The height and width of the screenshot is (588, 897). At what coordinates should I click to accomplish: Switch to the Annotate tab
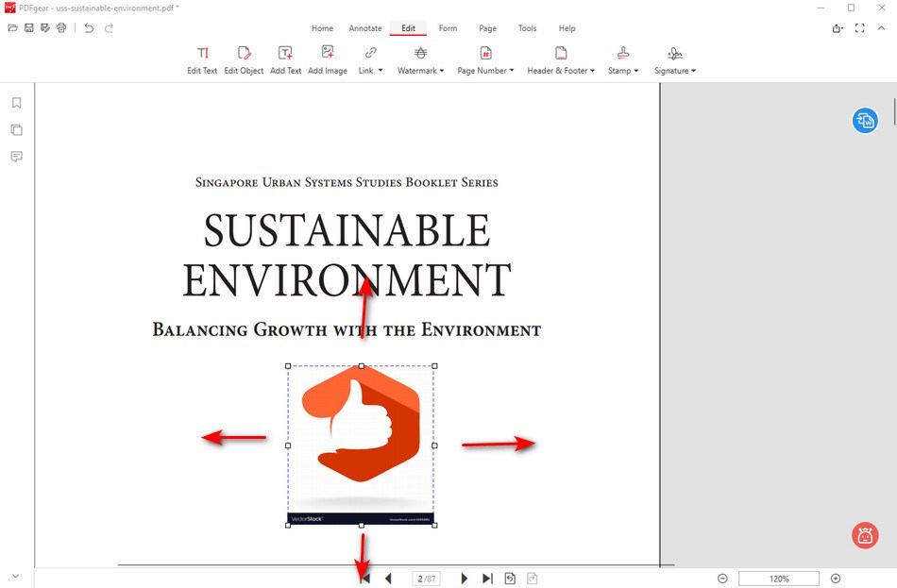365,28
